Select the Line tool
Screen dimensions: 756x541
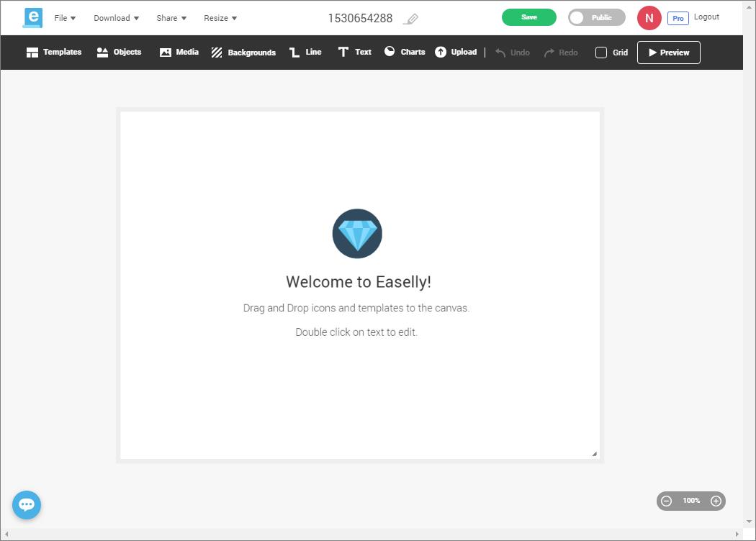tap(305, 52)
